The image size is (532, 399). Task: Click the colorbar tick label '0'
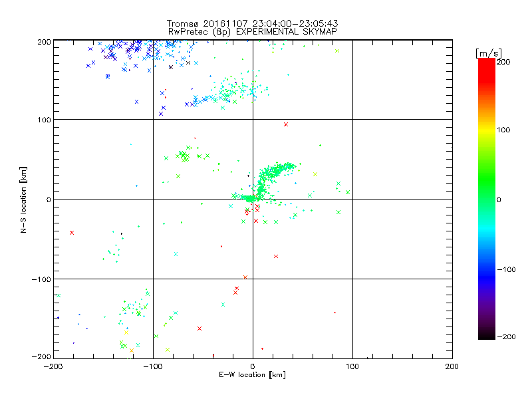499,199
